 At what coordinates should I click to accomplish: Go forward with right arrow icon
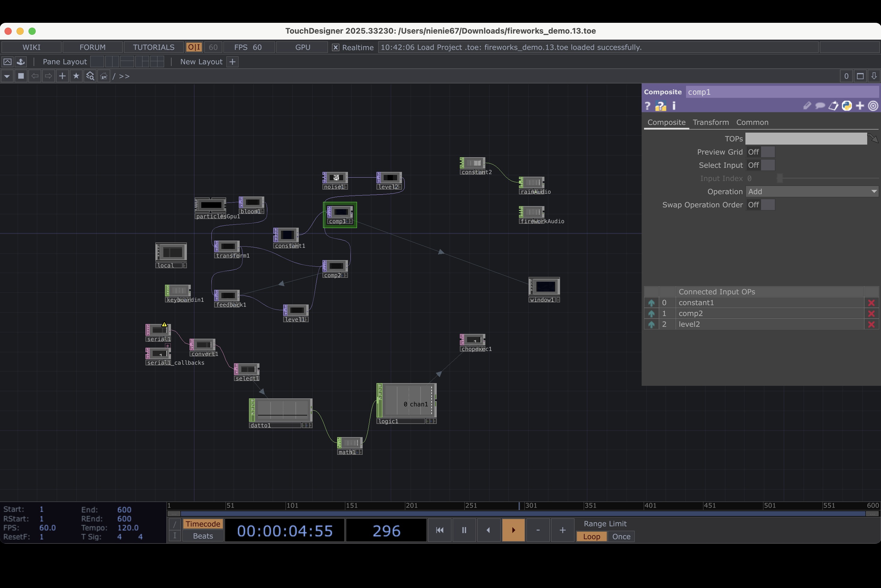(48, 76)
